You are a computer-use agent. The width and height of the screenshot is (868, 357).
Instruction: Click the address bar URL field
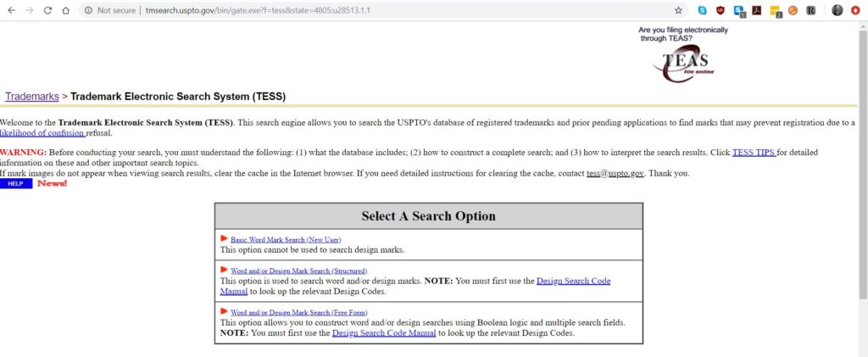click(382, 10)
